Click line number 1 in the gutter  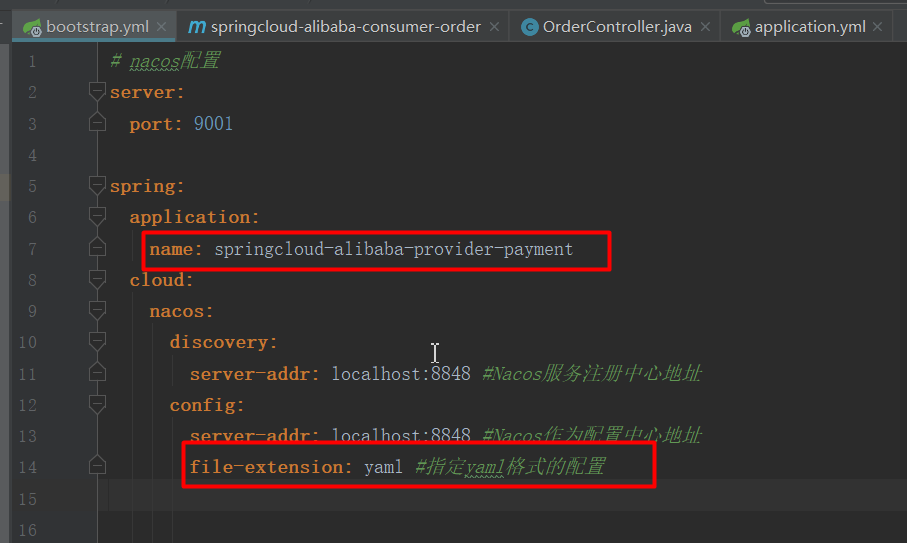click(x=32, y=61)
